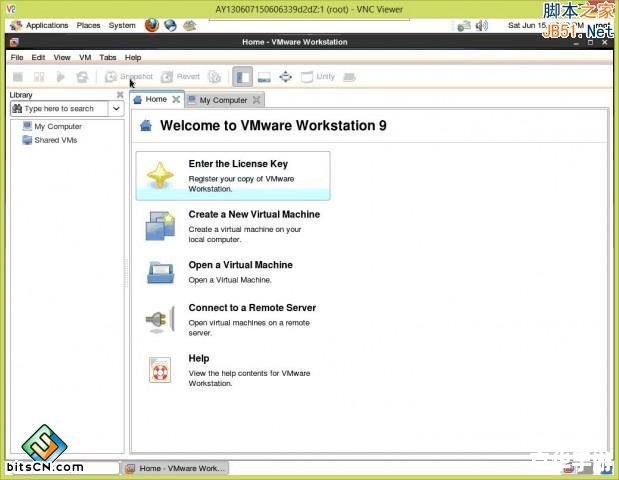Close the Home tab
This screenshot has height=480, width=619.
point(176,99)
